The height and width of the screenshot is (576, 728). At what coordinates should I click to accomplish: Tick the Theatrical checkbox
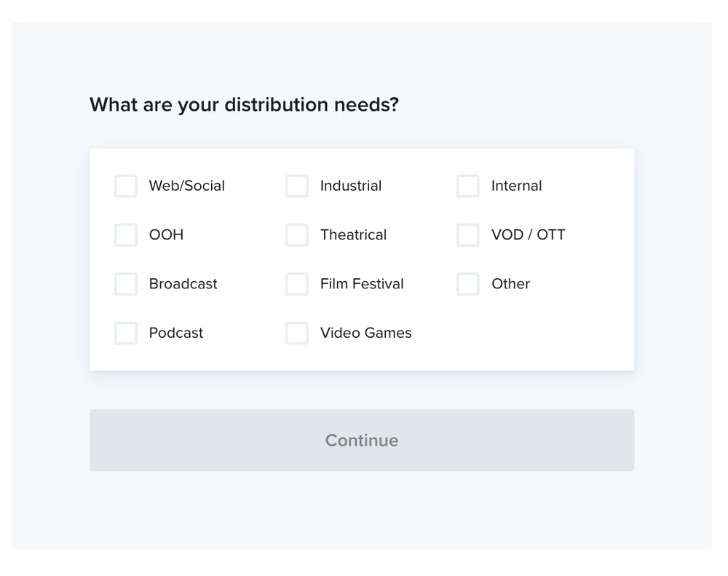click(x=297, y=235)
